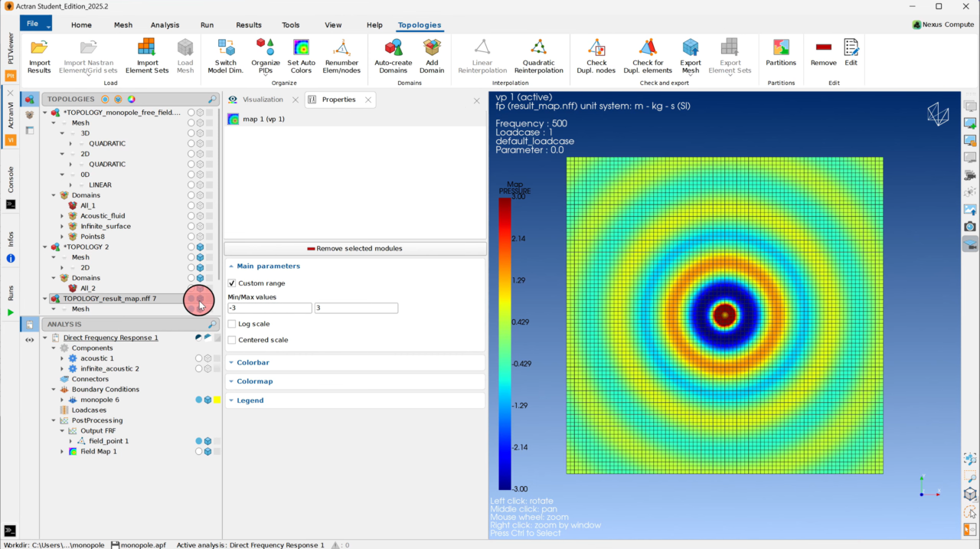Click the yellow color swatch for monopole 6
The height and width of the screenshot is (549, 980).
(217, 400)
